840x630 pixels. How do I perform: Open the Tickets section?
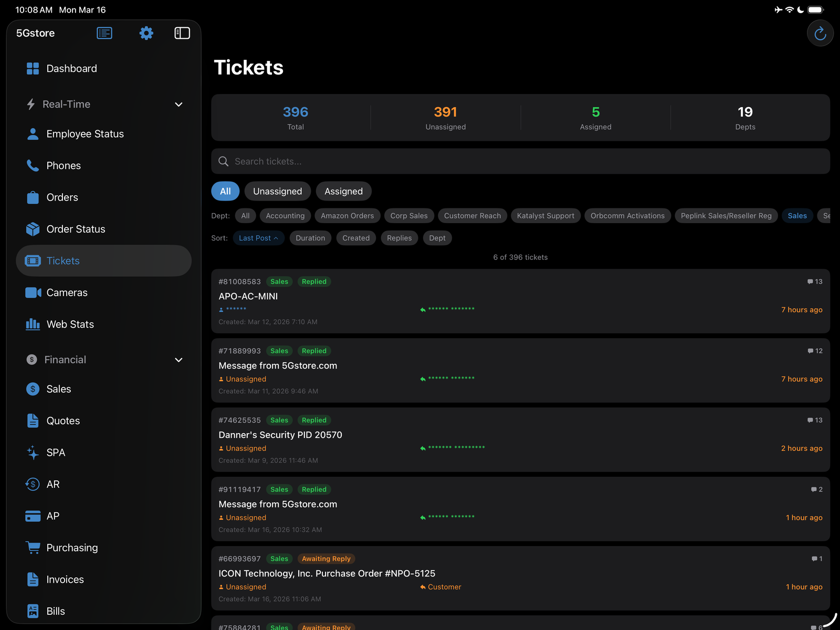(62, 260)
